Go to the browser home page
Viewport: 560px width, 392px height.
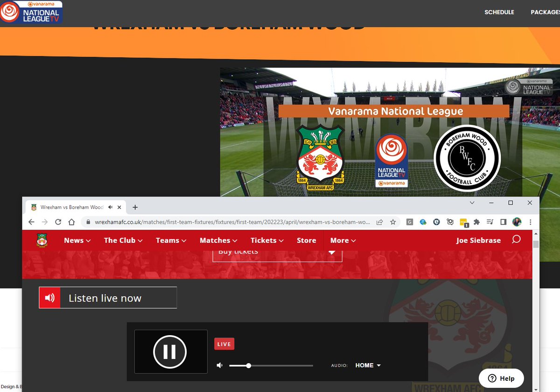click(x=71, y=222)
